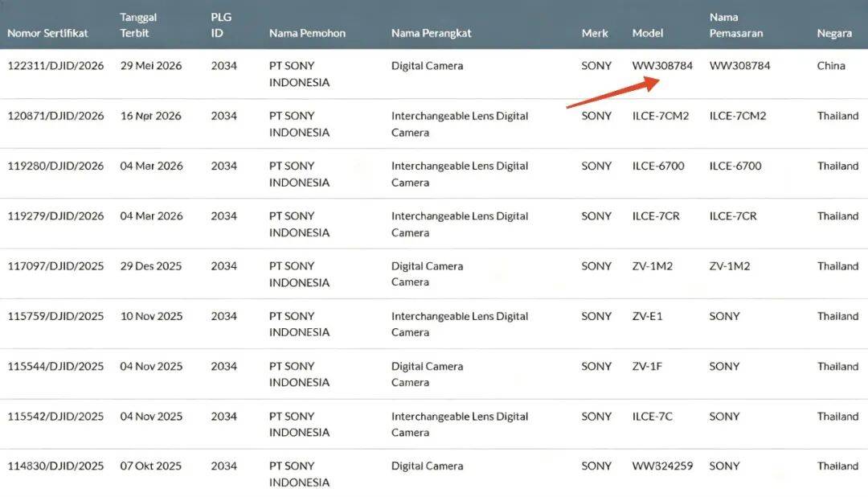868x497 pixels.
Task: Select the Negara column header
Action: [x=834, y=33]
